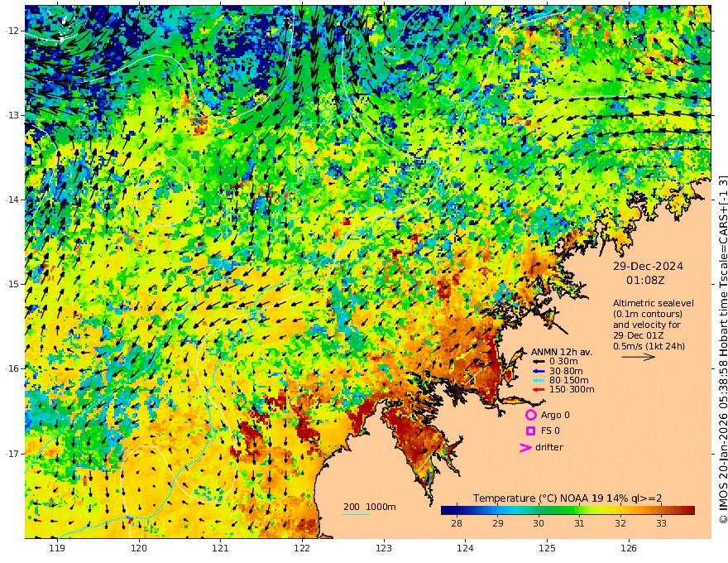Click the 0.5m/s reference velocity arrow
728x563 pixels.
click(639, 357)
